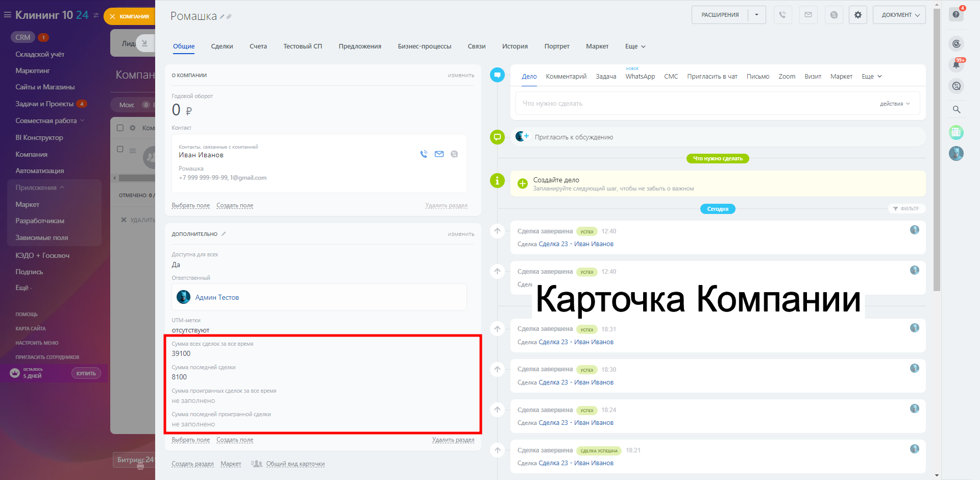Expand the Еще tab menu
Screen dimensions: 980x480
(635, 46)
